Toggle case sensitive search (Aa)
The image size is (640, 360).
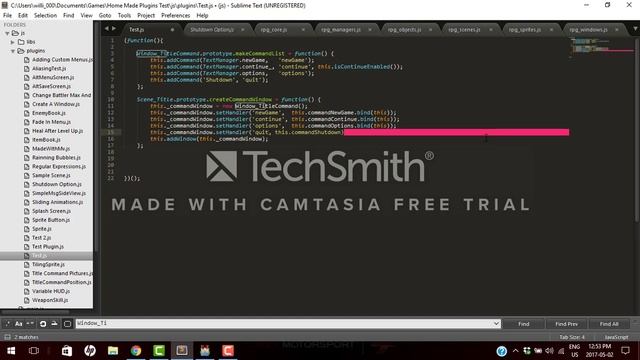point(19,324)
